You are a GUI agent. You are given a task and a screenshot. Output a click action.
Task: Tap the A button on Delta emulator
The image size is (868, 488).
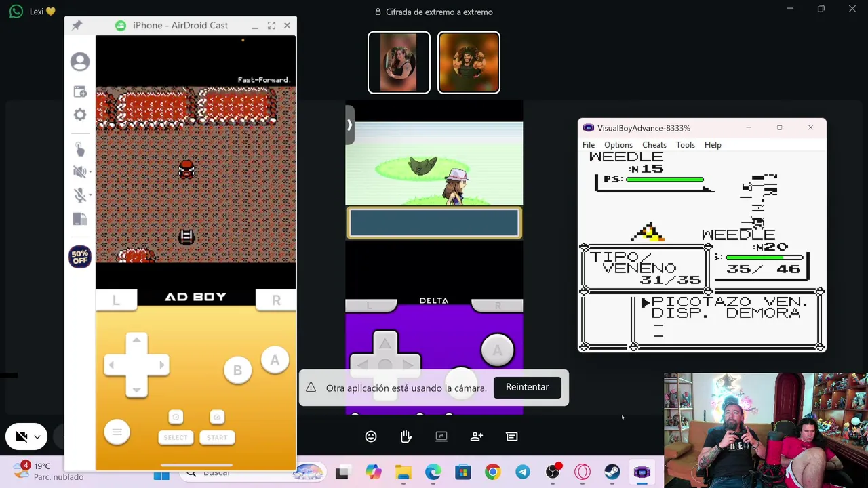click(497, 350)
